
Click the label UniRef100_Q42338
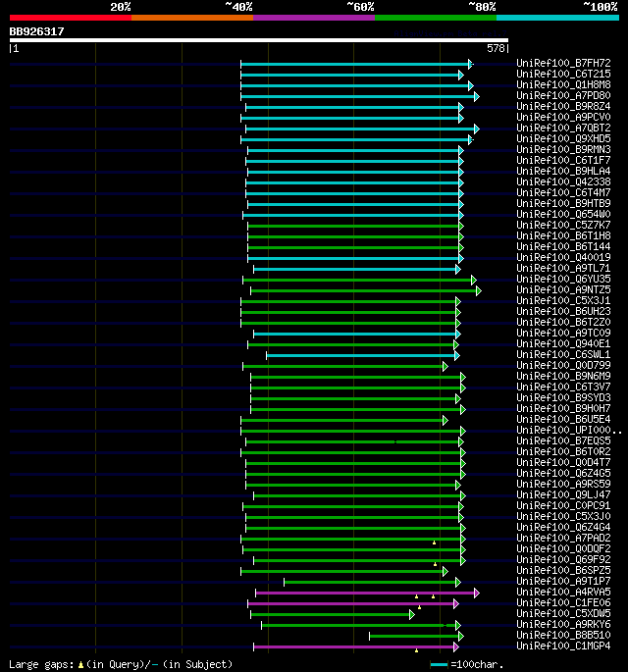pos(563,181)
